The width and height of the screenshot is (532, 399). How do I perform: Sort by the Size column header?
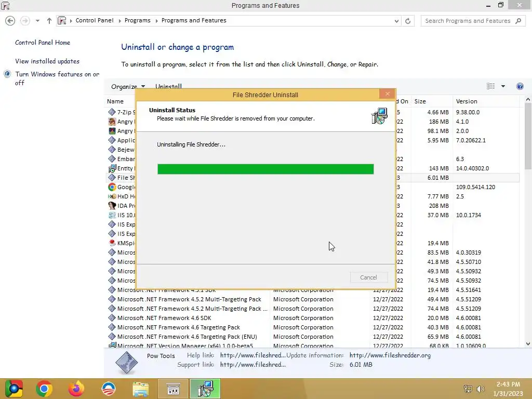click(420, 101)
